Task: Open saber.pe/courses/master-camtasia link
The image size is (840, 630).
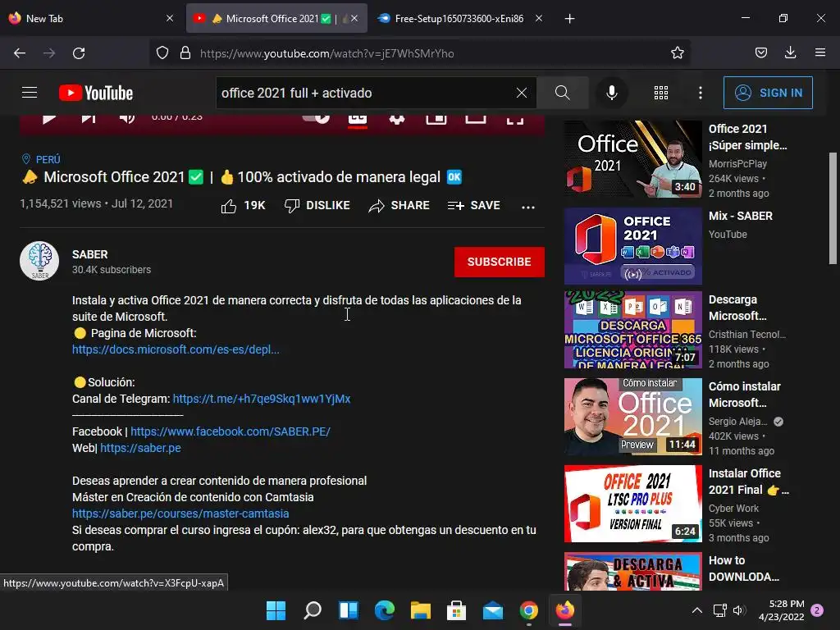Action: 180,514
